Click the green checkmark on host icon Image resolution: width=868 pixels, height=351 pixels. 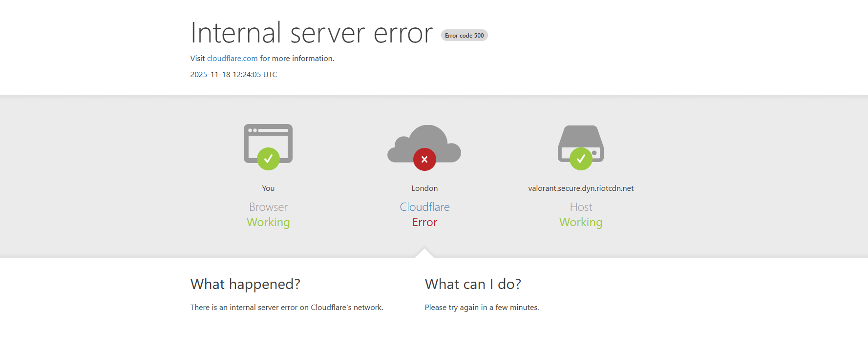pyautogui.click(x=581, y=159)
